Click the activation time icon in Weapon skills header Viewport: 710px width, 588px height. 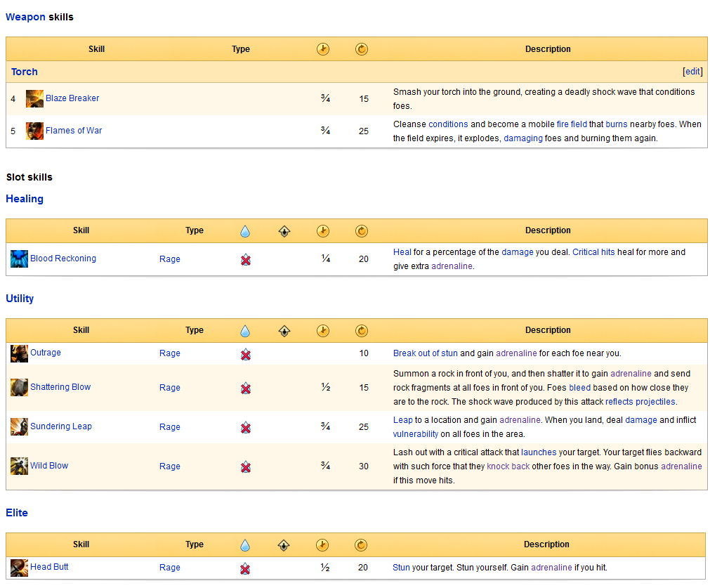tap(323, 49)
